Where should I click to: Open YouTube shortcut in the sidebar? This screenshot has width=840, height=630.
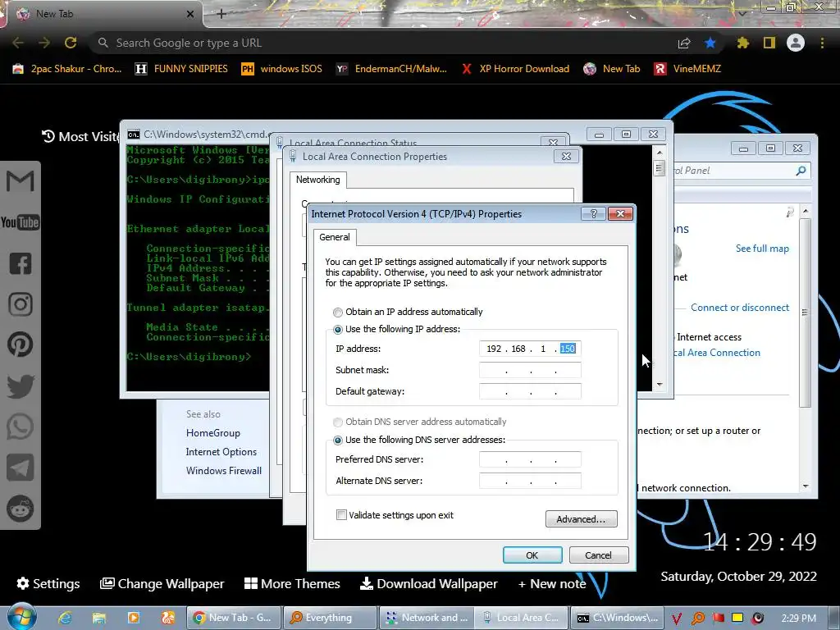click(21, 222)
